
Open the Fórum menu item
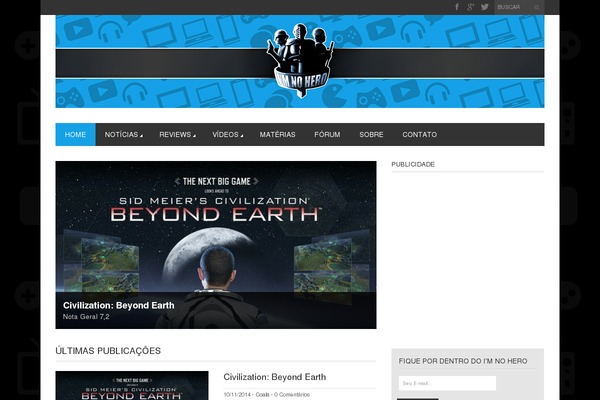pyautogui.click(x=327, y=134)
